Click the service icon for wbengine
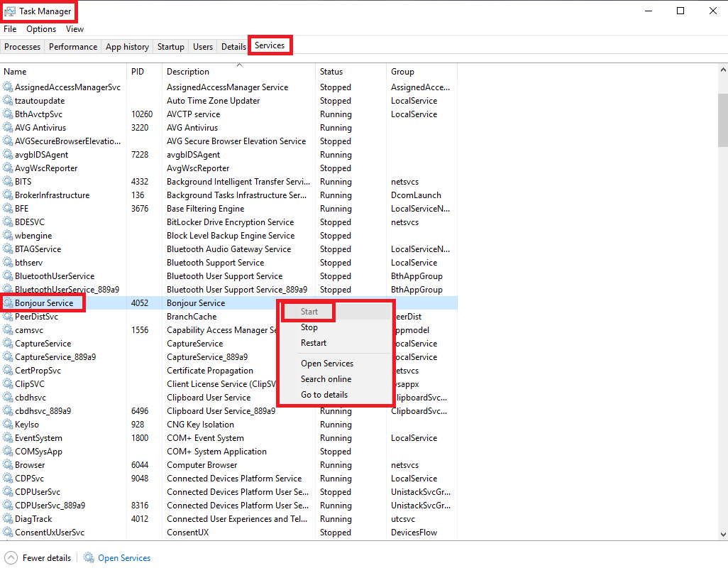This screenshot has width=728, height=573. [x=7, y=235]
